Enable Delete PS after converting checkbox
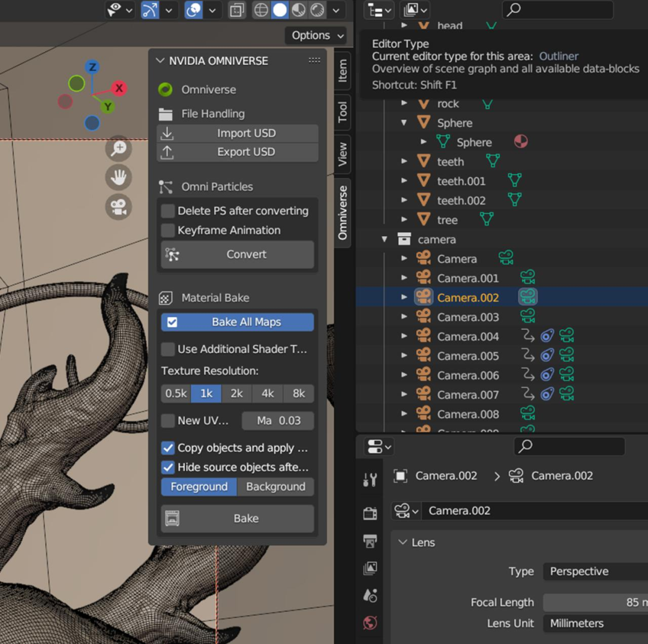Image resolution: width=648 pixels, height=644 pixels. pos(168,210)
